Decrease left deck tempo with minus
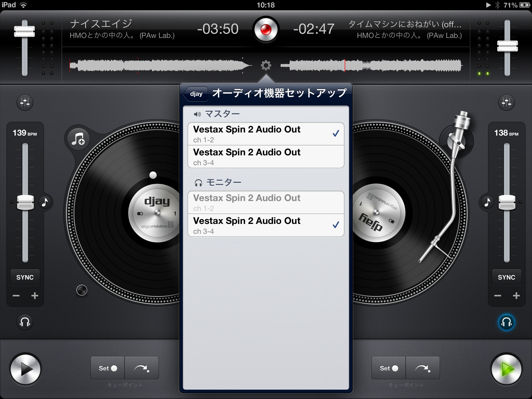Screen dimensions: 532x399 (16, 296)
